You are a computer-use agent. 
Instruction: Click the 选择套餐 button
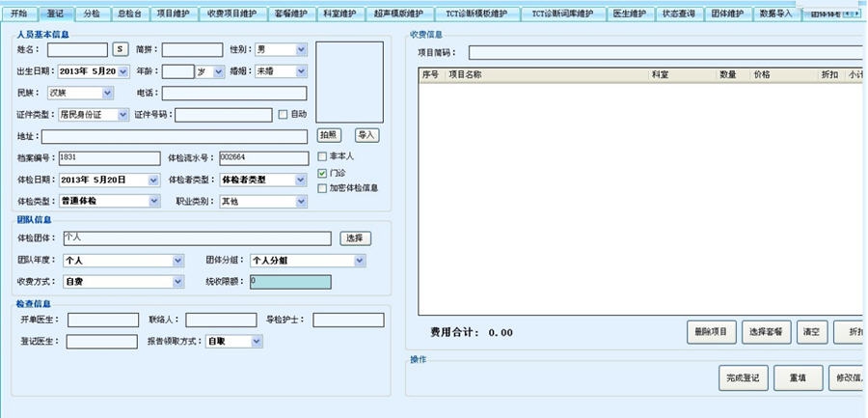click(766, 332)
